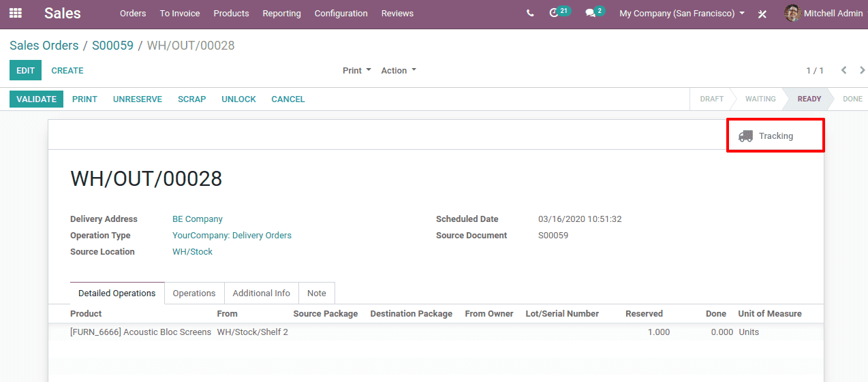Viewport: 868px width, 382px height.
Task: Select the DONE status stage
Action: pyautogui.click(x=852, y=99)
